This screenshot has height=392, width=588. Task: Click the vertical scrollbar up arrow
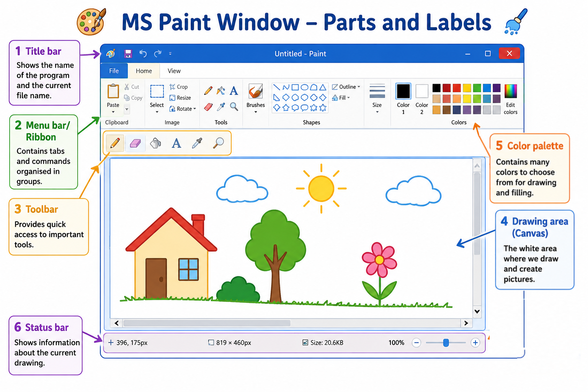click(x=477, y=166)
